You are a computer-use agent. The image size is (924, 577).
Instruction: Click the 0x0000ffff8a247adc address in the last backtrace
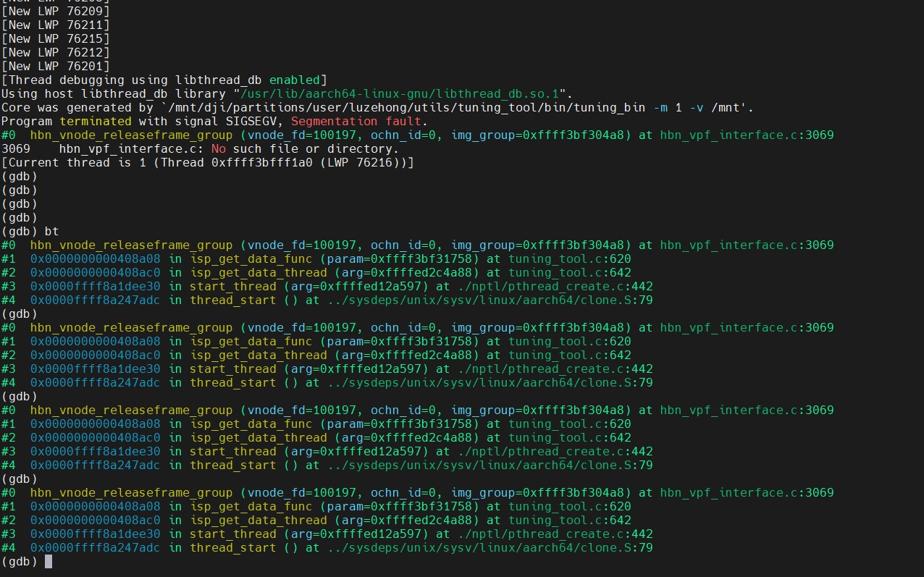[x=95, y=548]
